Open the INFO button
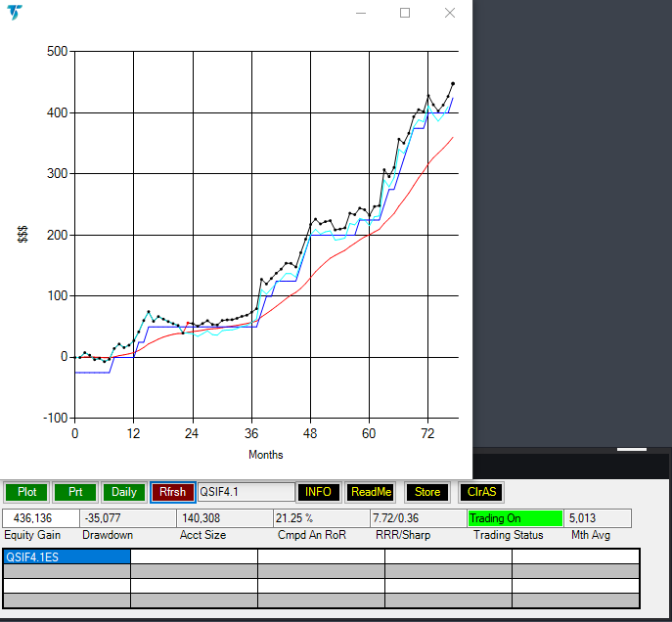 click(319, 492)
